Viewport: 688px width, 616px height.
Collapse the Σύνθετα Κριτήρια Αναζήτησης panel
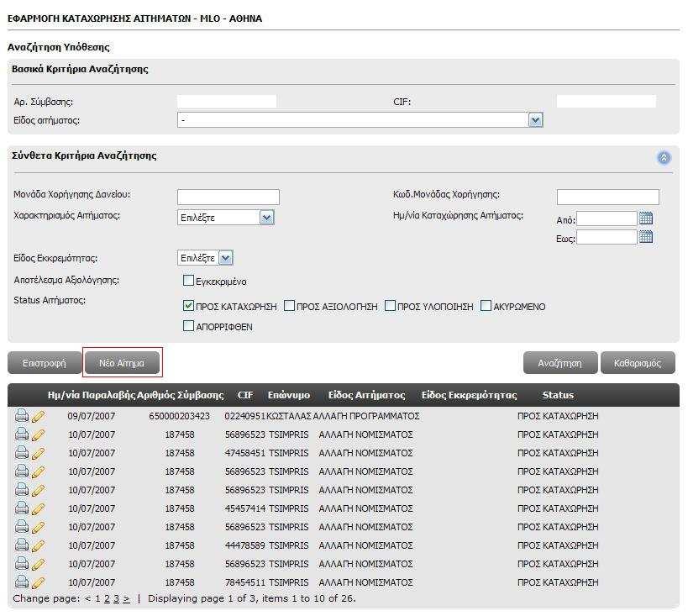pos(664,158)
